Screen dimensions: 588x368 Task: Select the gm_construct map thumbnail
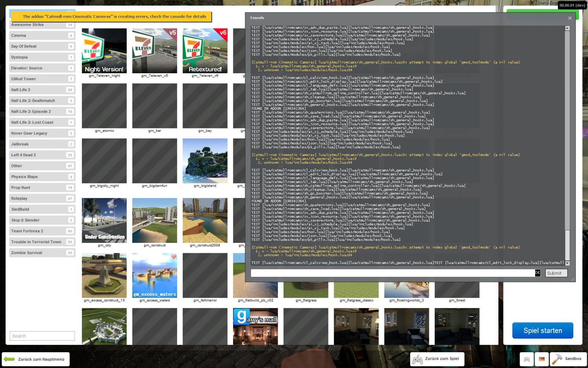pos(154,220)
